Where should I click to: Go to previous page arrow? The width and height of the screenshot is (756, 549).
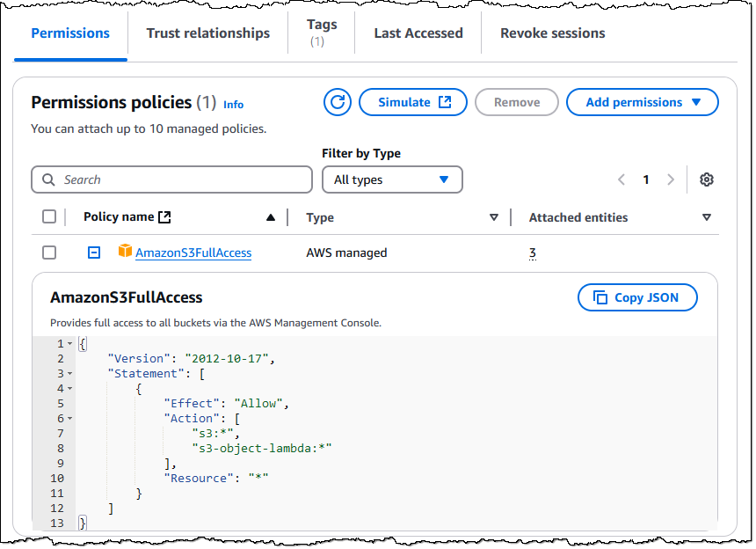622,180
